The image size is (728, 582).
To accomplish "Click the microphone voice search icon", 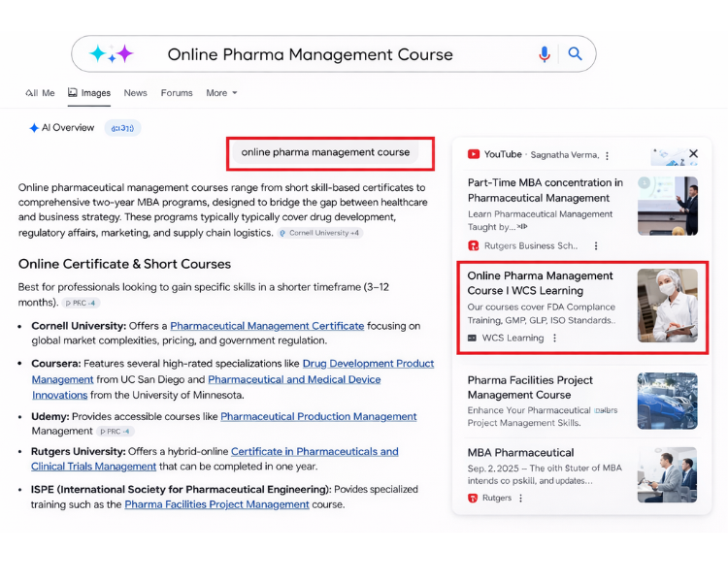I will pyautogui.click(x=545, y=54).
